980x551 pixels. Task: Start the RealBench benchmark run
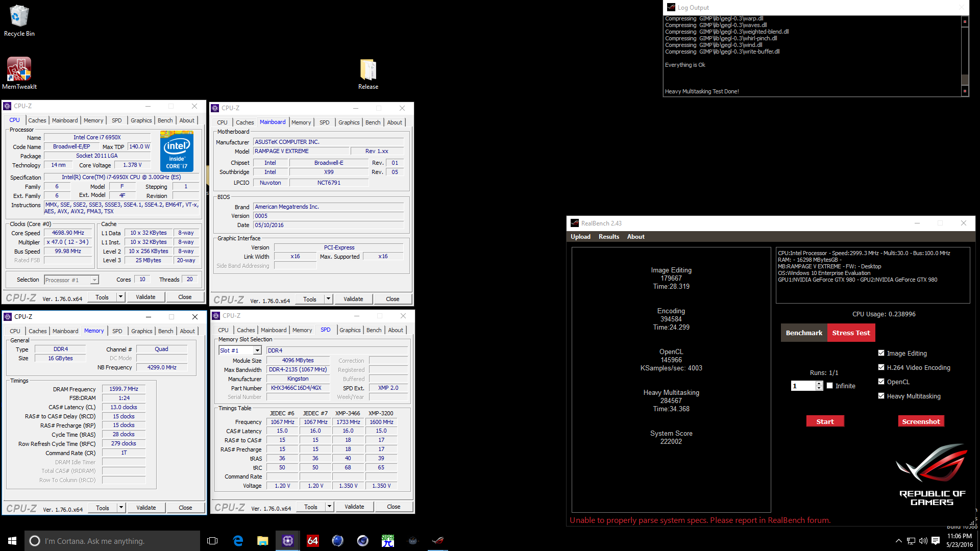click(x=825, y=421)
